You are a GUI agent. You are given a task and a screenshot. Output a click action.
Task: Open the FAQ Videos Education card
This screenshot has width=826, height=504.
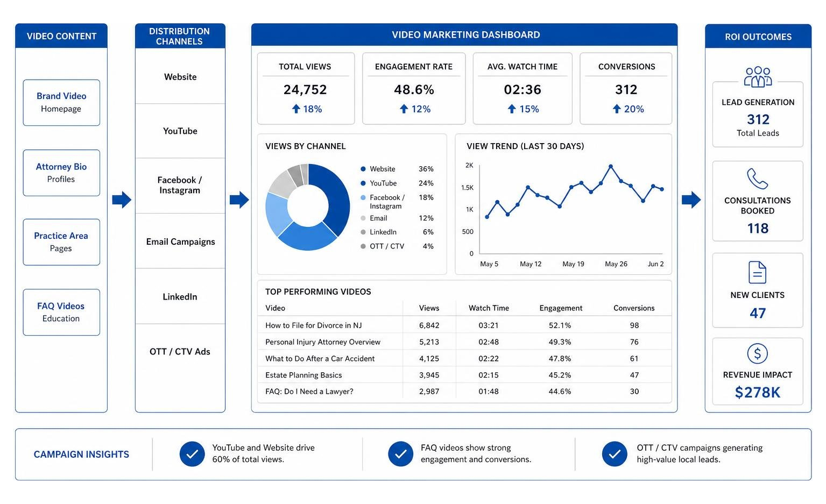(61, 313)
